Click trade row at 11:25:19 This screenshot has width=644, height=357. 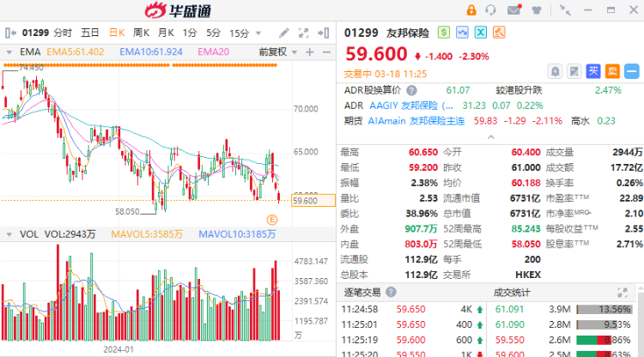pyautogui.click(x=412, y=340)
